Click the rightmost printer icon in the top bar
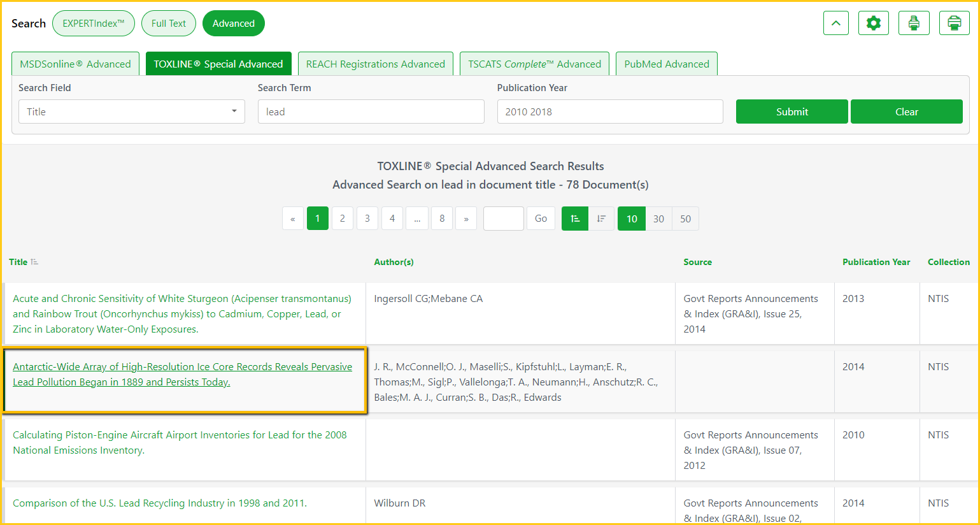The width and height of the screenshot is (980, 525). click(954, 24)
